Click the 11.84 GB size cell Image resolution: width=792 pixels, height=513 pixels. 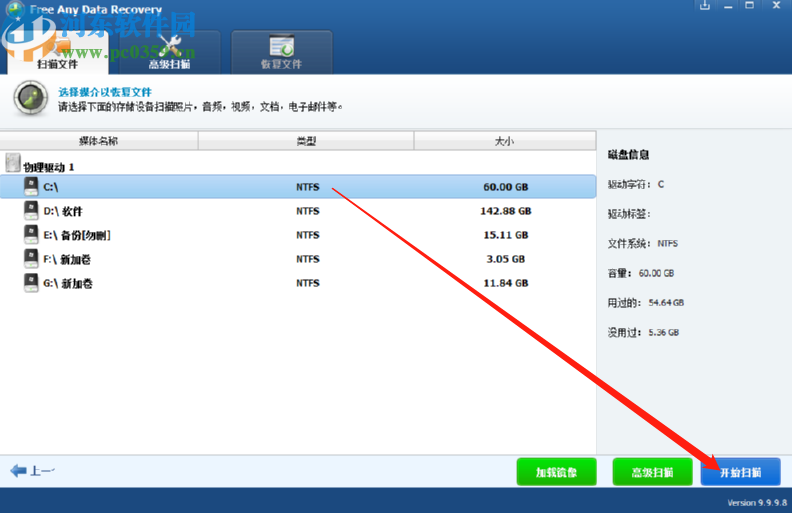[x=506, y=283]
